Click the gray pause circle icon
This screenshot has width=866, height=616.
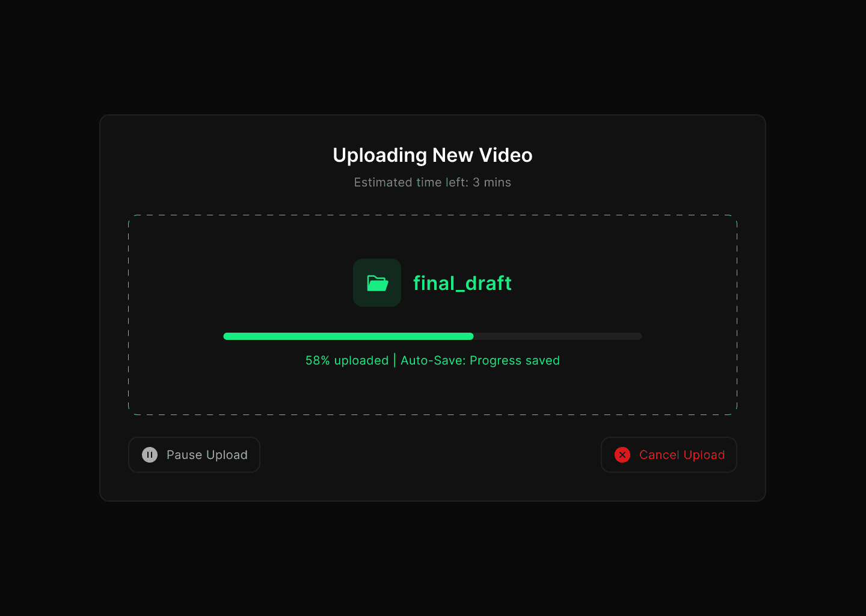click(x=150, y=455)
